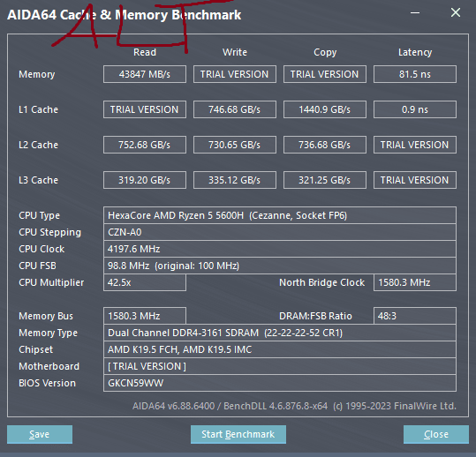Minimize the AIDA64 benchmark window
Viewport: 476px width, 457px height.
coord(415,12)
